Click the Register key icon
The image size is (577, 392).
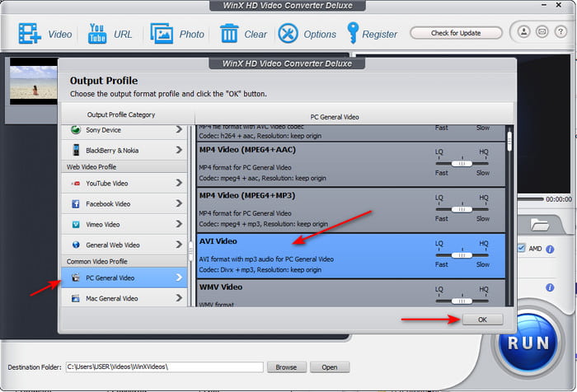coord(353,33)
